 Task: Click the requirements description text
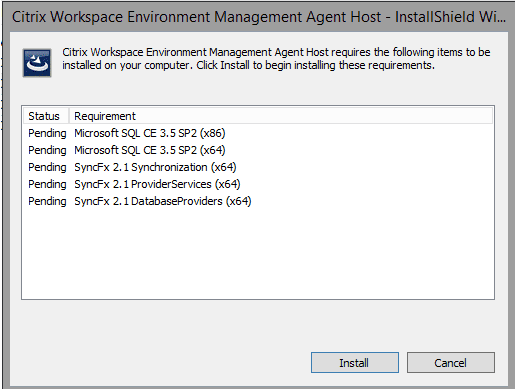click(276, 59)
